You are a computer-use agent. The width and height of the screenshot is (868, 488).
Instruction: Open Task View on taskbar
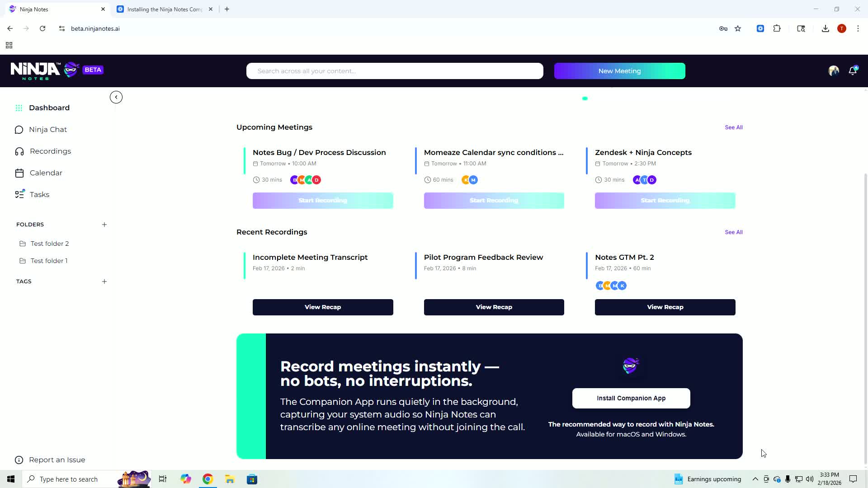click(x=163, y=479)
